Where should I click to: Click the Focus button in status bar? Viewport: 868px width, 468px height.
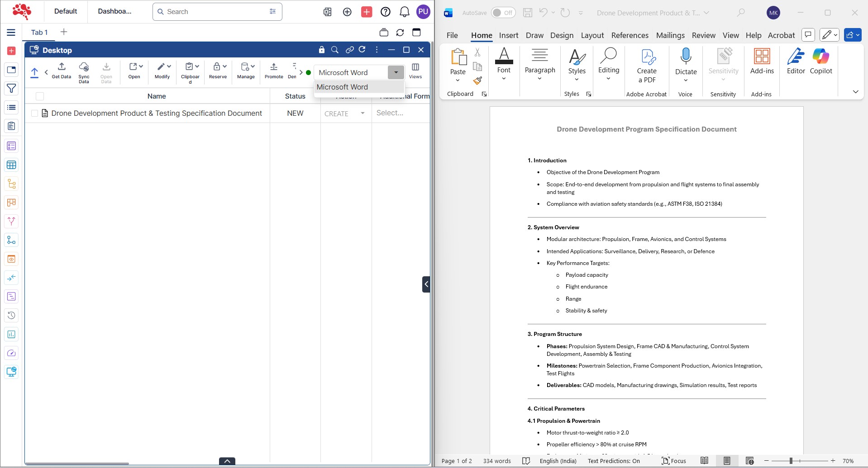[674, 461]
